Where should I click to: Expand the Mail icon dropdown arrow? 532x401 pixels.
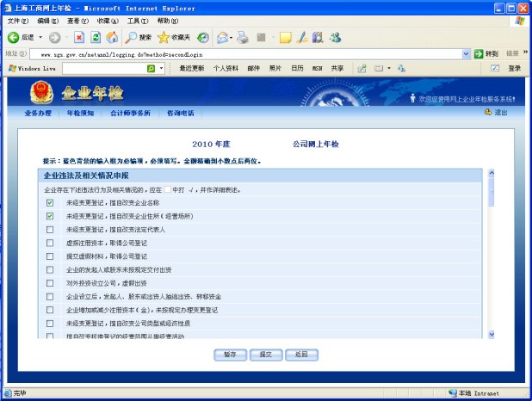[232, 38]
